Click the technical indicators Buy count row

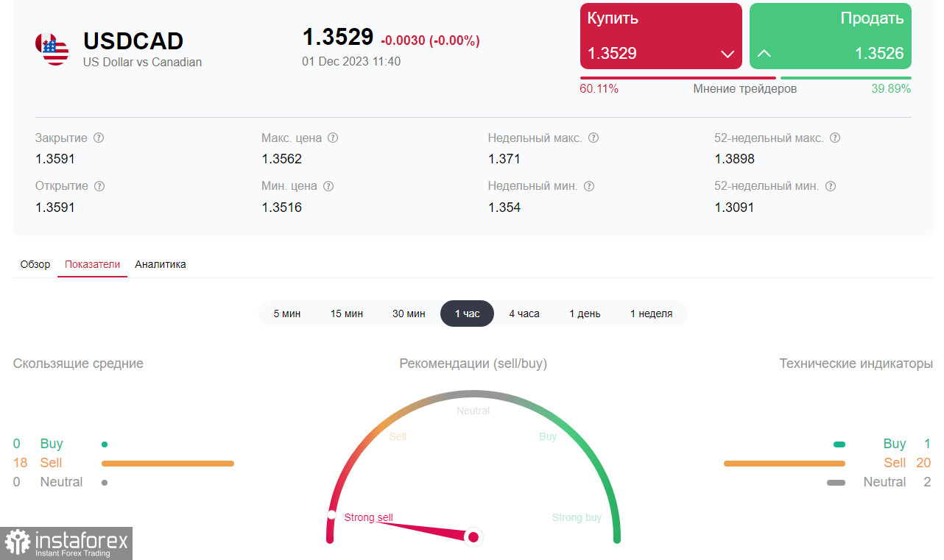pos(882,444)
